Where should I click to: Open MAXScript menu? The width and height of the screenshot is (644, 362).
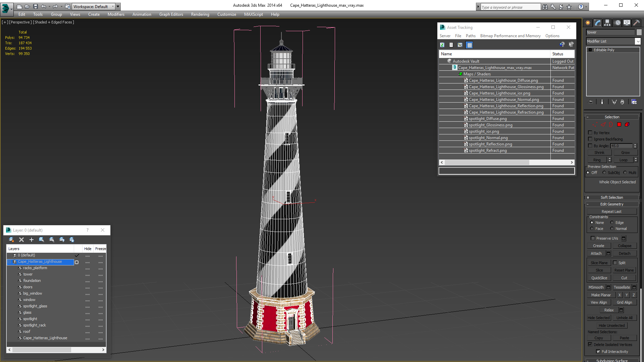[254, 14]
